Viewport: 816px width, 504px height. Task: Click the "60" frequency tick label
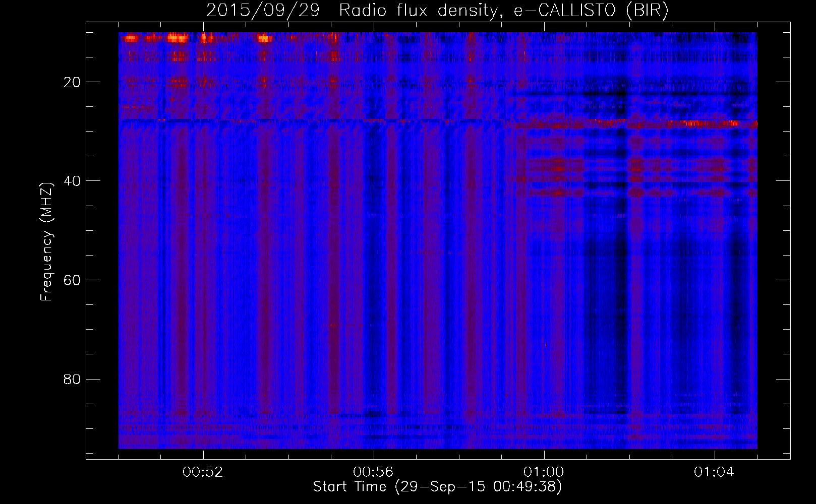coord(72,280)
